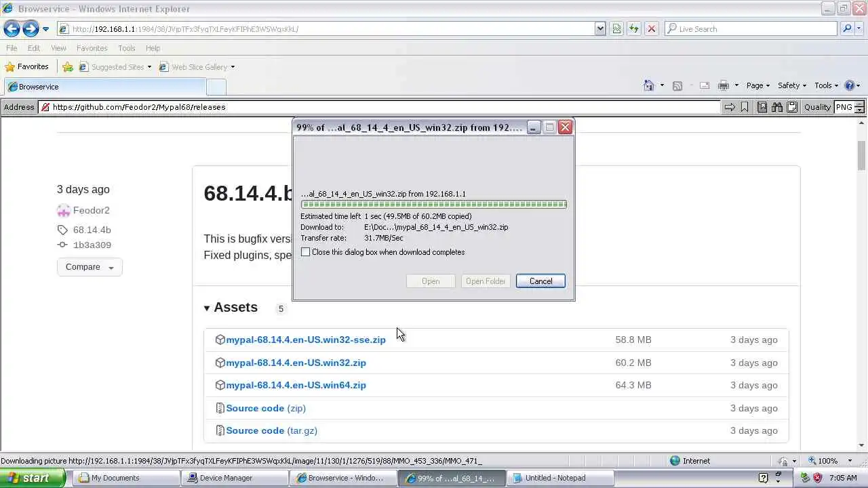Switch to Device Manager taskbar window

[235, 478]
